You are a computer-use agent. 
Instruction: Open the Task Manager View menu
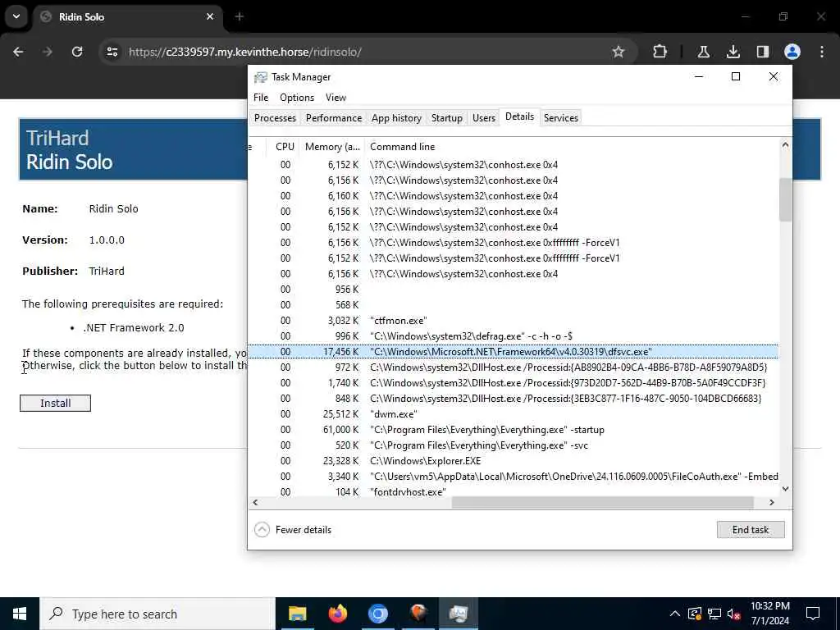(x=336, y=98)
